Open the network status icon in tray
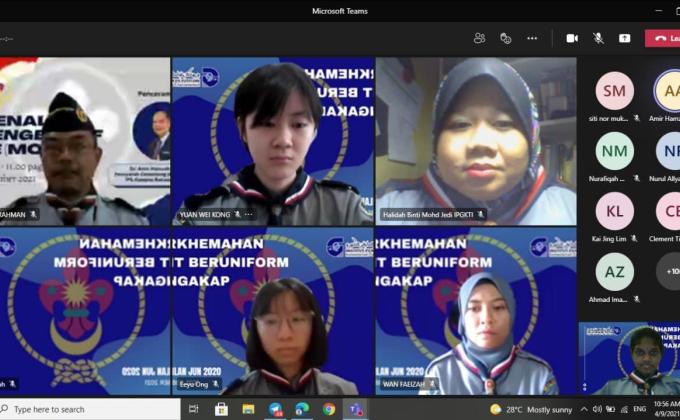Image resolution: width=680 pixels, height=420 pixels. (x=624, y=409)
